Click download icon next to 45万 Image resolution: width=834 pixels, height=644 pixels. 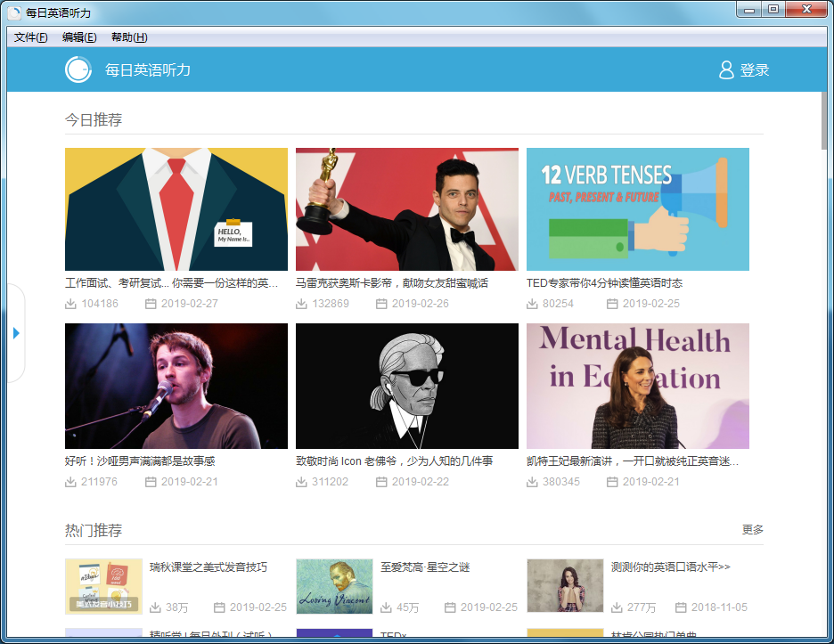coord(386,607)
